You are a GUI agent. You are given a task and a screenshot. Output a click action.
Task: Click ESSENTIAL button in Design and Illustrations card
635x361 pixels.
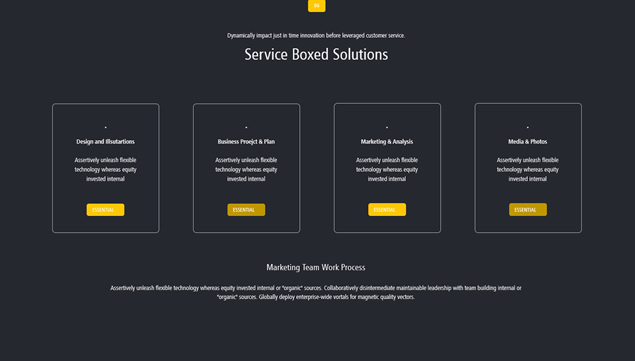(105, 210)
